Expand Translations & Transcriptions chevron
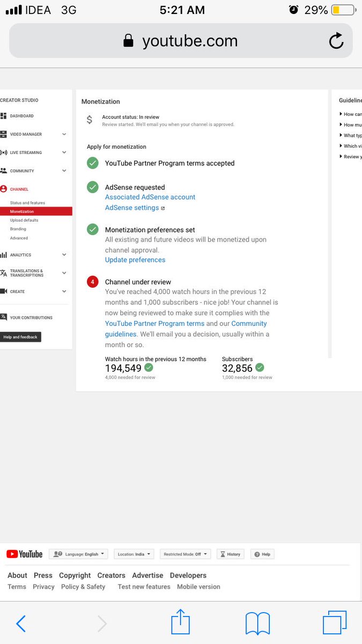The width and height of the screenshot is (362, 644). click(64, 273)
